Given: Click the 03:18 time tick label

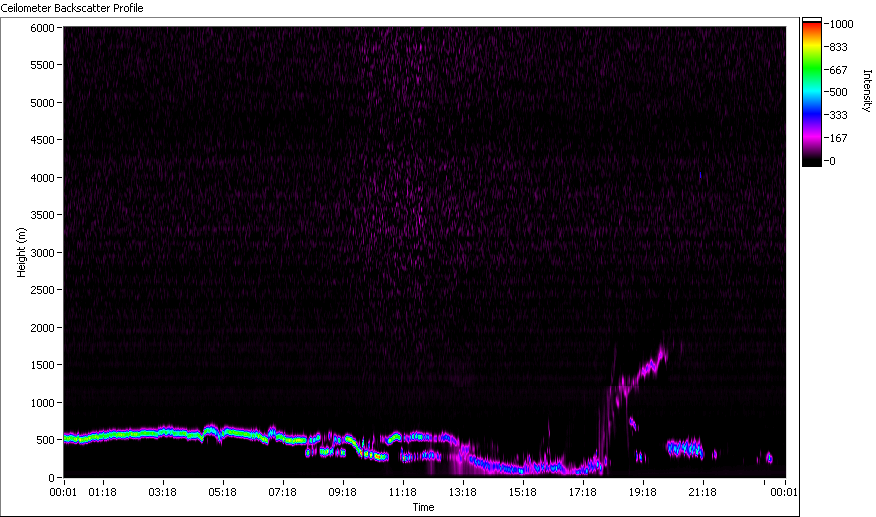Looking at the screenshot, I should click(x=163, y=492).
